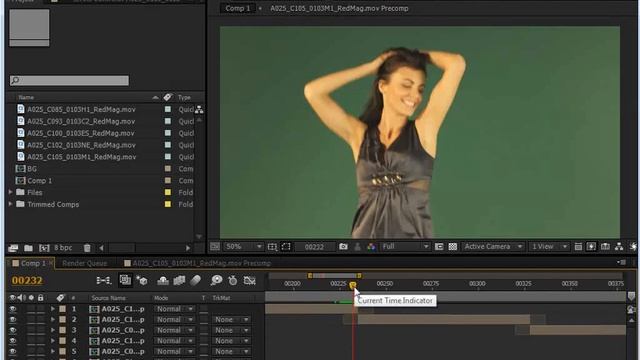Click the Interpret Footage icon in Project panel
This screenshot has width=640, height=360.
pos(13,248)
